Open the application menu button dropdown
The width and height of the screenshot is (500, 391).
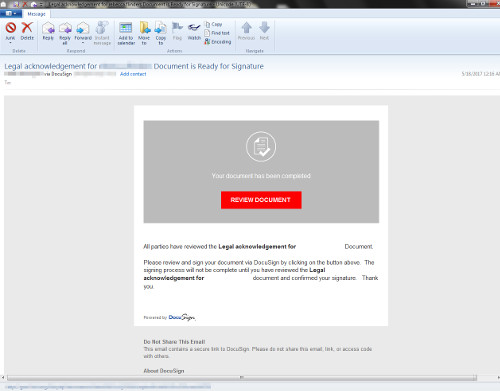pos(11,14)
